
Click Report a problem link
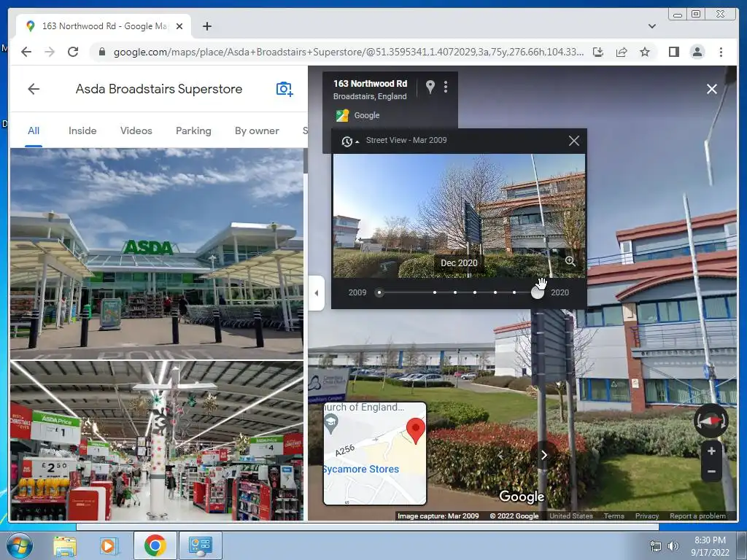click(697, 516)
